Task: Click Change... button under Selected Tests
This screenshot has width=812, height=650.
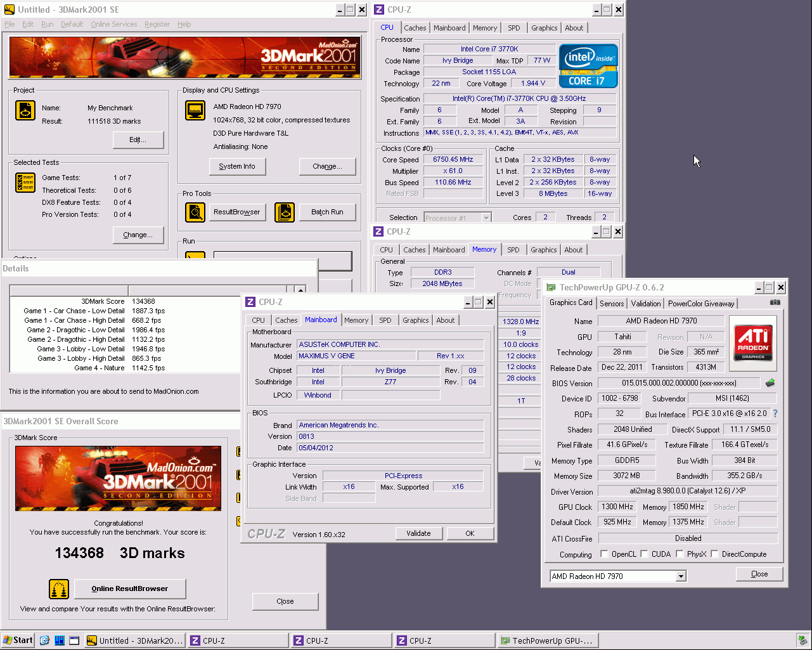Action: tap(138, 235)
